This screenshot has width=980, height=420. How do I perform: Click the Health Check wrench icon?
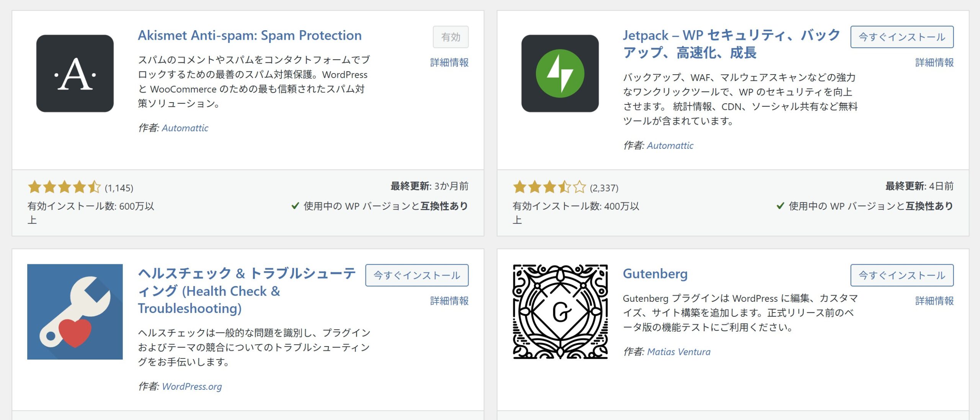(x=75, y=312)
